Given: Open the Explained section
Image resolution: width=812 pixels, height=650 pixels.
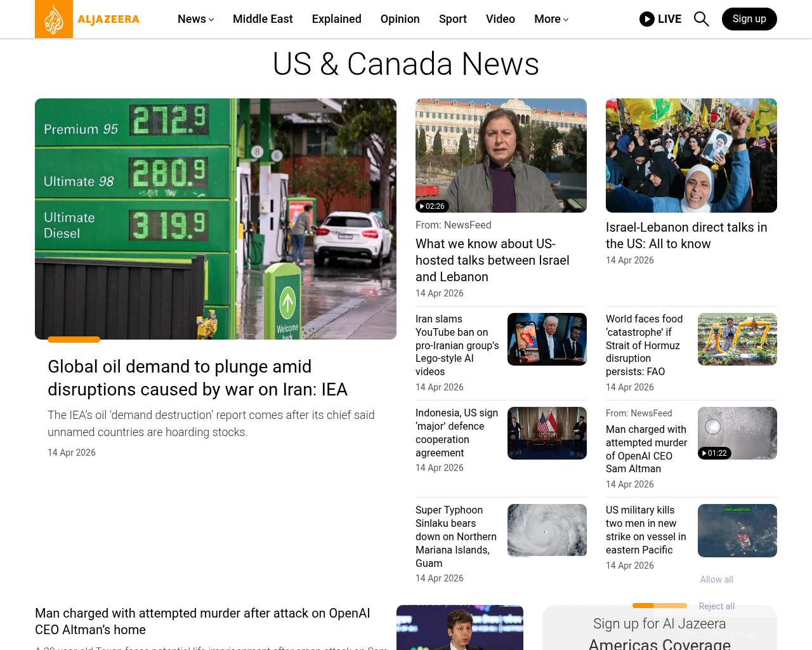Looking at the screenshot, I should pyautogui.click(x=337, y=19).
